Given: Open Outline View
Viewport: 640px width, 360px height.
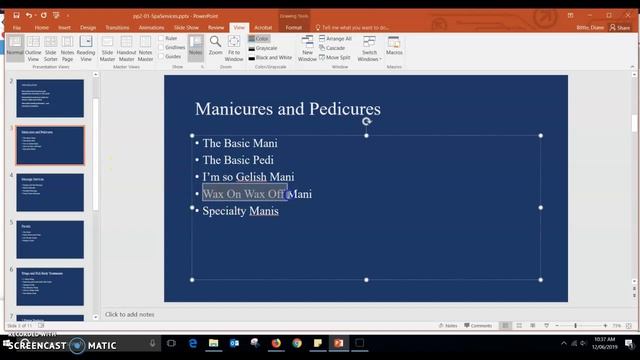Looking at the screenshot, I should (33, 49).
